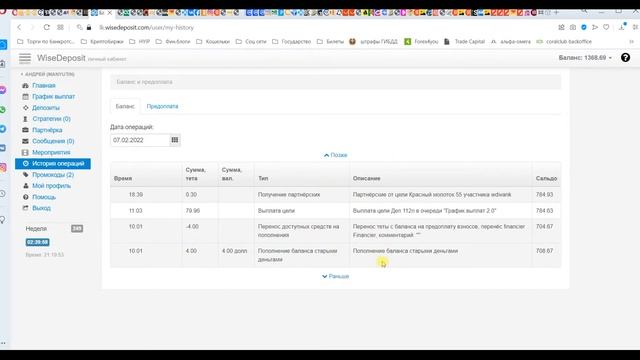
Task: Click the browser back arrow
Action: click(19, 27)
